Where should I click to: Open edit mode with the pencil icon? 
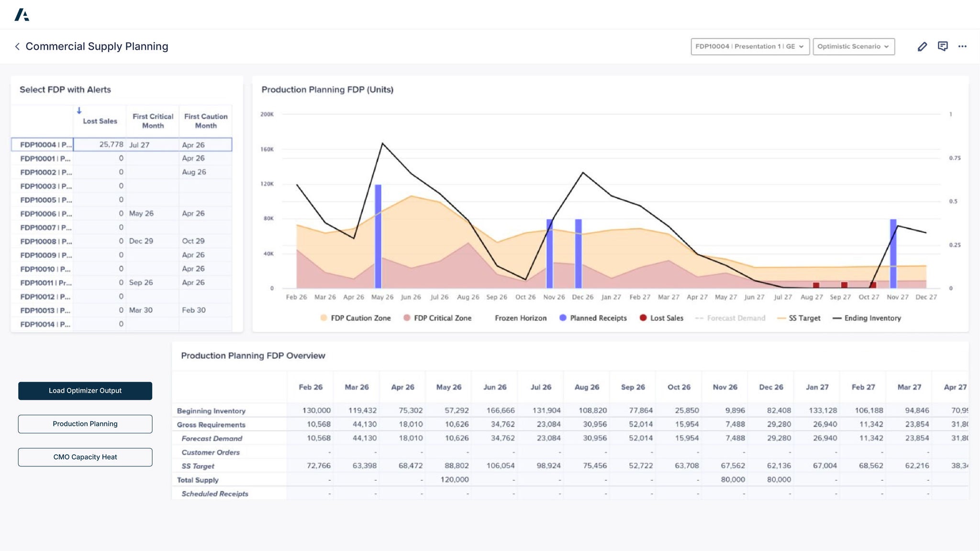pyautogui.click(x=922, y=46)
